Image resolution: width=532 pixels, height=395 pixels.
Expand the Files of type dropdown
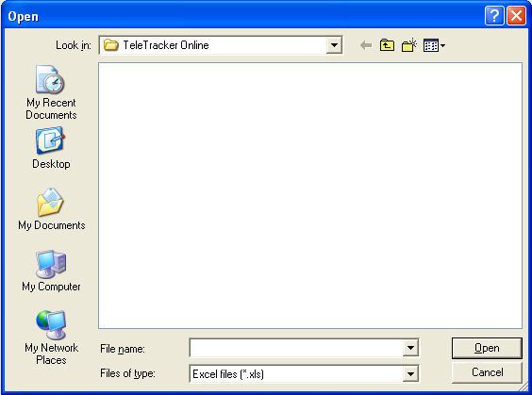pyautogui.click(x=410, y=374)
